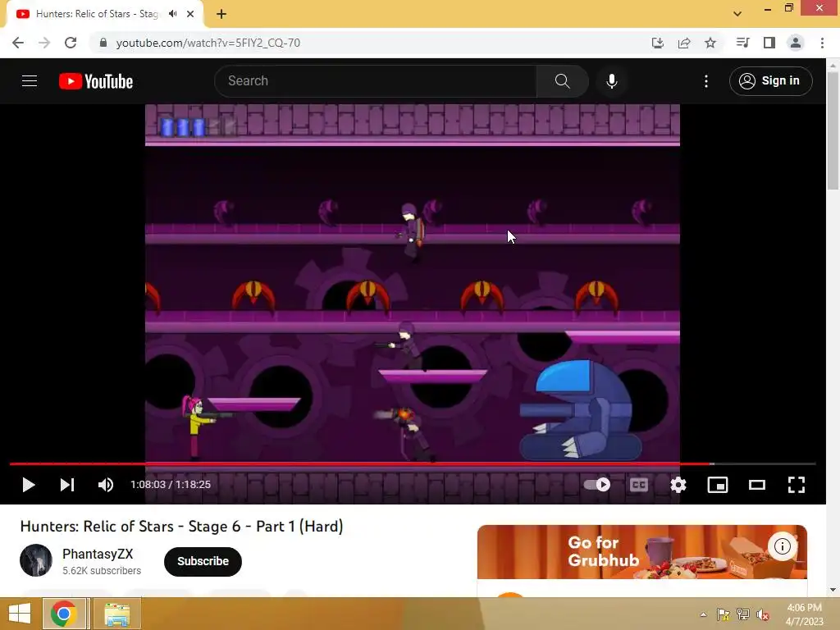The height and width of the screenshot is (630, 840).
Task: Open the media controls icon
Action: pos(742,43)
